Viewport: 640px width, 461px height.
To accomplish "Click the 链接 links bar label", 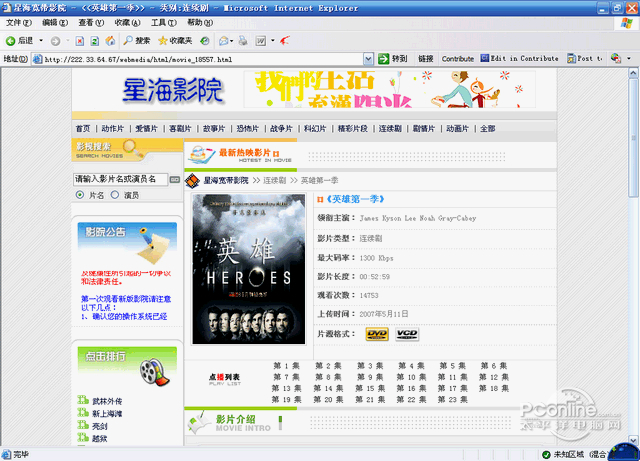I will [x=426, y=59].
